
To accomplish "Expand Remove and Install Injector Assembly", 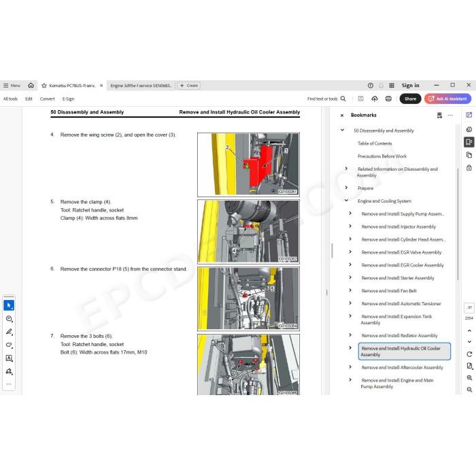I will coord(350,226).
